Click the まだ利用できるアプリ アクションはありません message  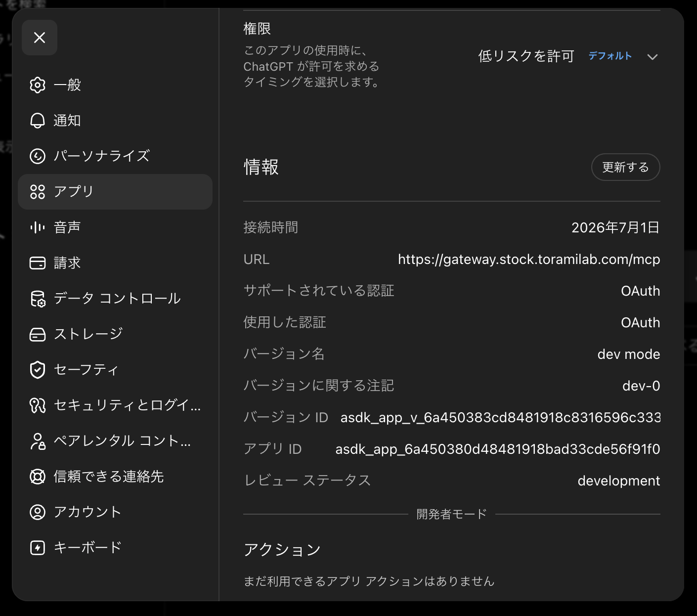(x=369, y=581)
